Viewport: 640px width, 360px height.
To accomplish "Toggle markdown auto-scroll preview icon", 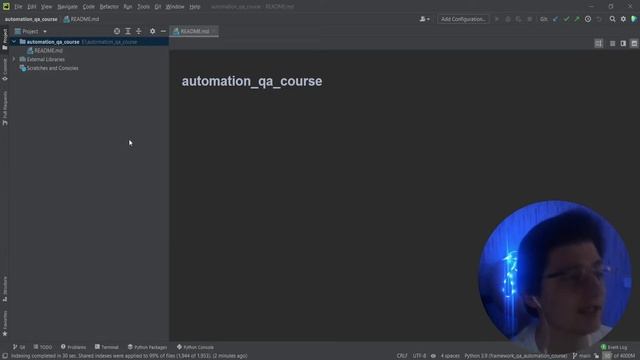I will pyautogui.click(x=598, y=43).
